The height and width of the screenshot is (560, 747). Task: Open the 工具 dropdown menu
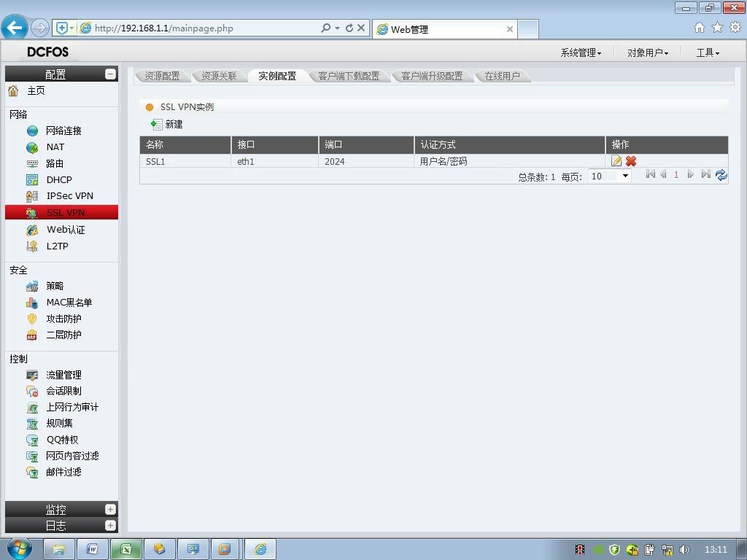tap(708, 52)
